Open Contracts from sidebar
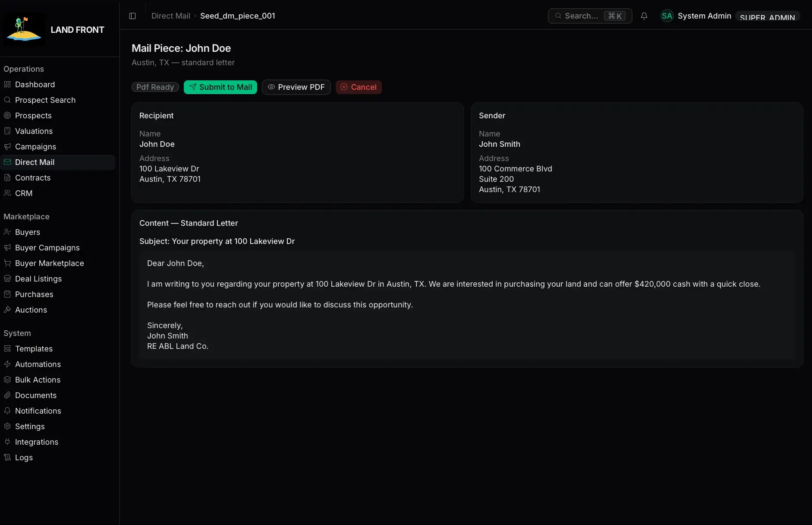Image resolution: width=812 pixels, height=525 pixels. pyautogui.click(x=58, y=177)
